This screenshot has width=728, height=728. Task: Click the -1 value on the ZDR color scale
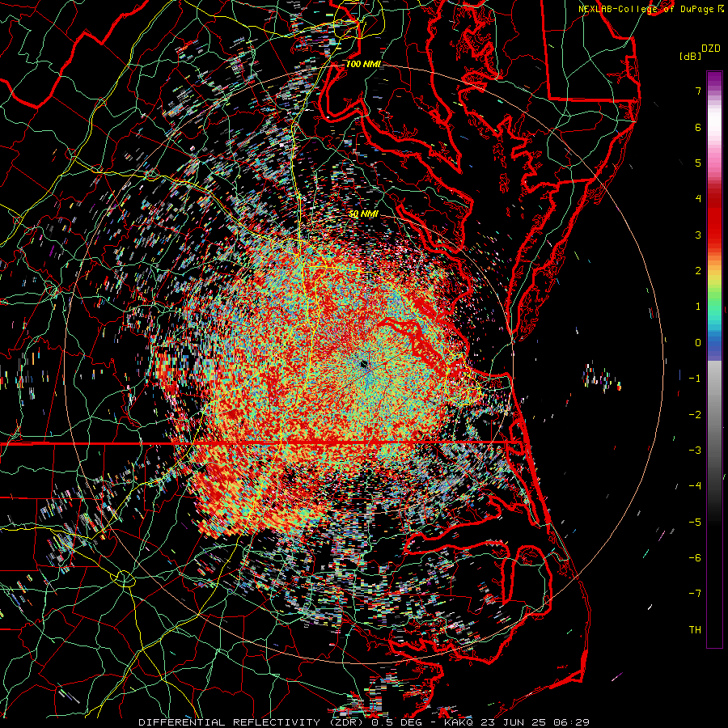[695, 379]
